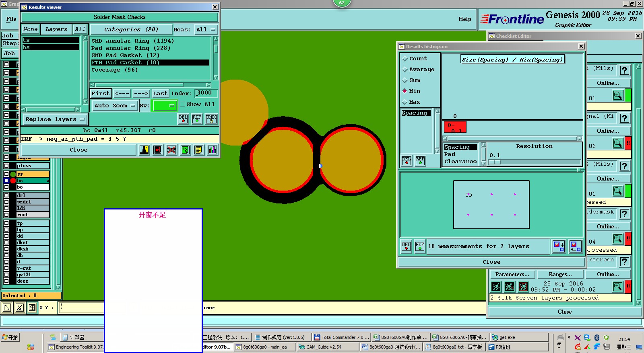Image resolution: width=644 pixels, height=353 pixels.
Task: Select the None layers tab
Action: tap(30, 29)
